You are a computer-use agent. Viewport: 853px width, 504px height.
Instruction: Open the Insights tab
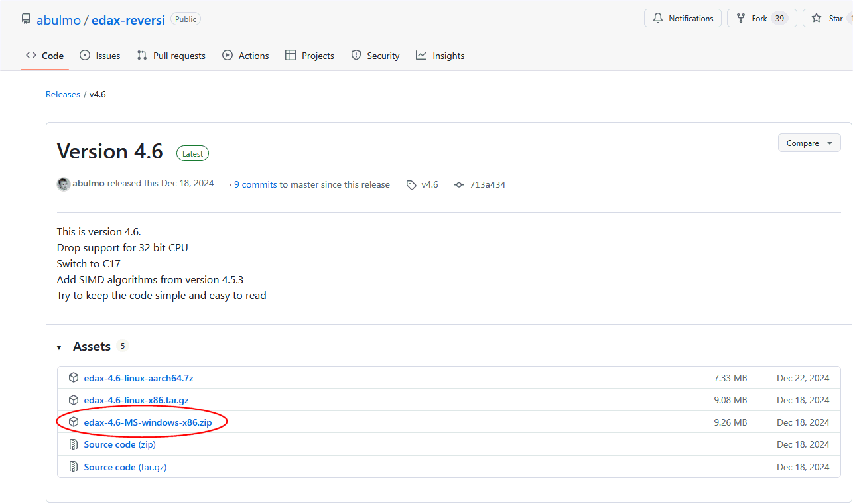pos(440,56)
